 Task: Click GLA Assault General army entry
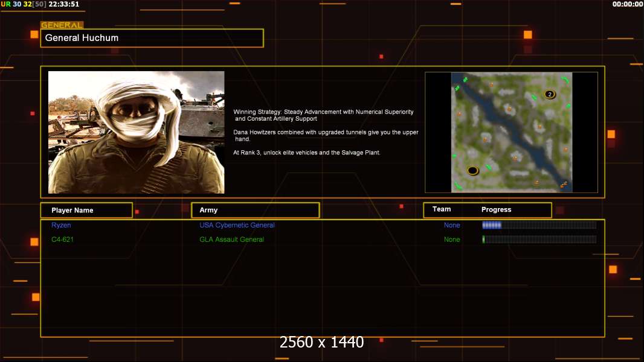click(x=231, y=240)
